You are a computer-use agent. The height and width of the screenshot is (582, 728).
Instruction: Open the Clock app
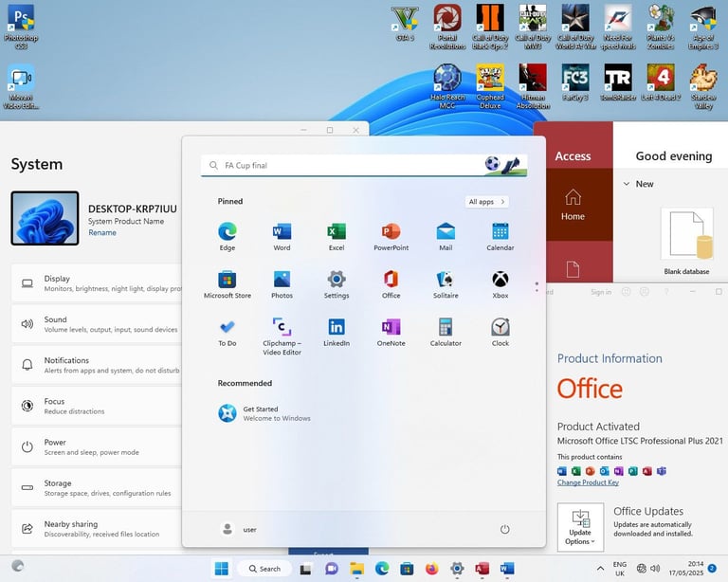click(x=500, y=333)
